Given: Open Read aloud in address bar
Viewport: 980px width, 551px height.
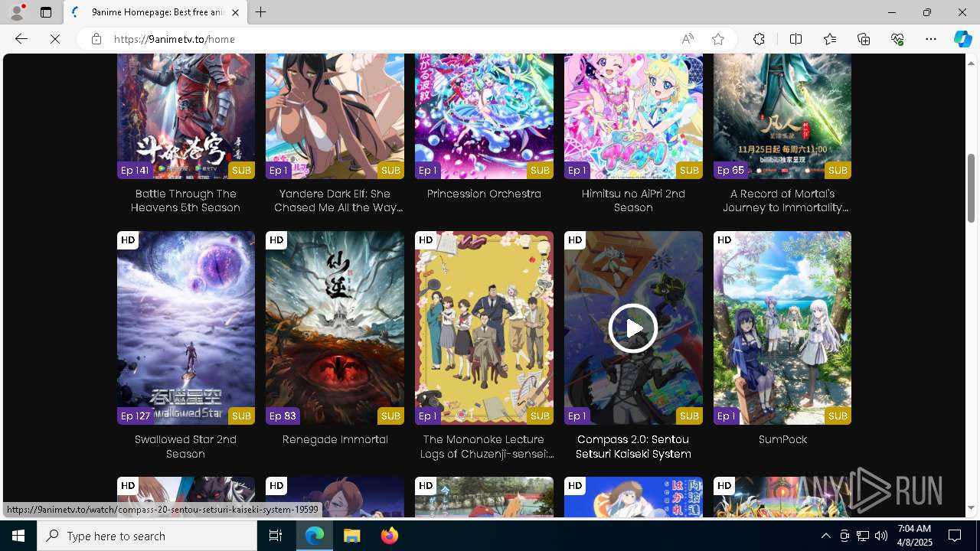Looking at the screenshot, I should tap(688, 39).
